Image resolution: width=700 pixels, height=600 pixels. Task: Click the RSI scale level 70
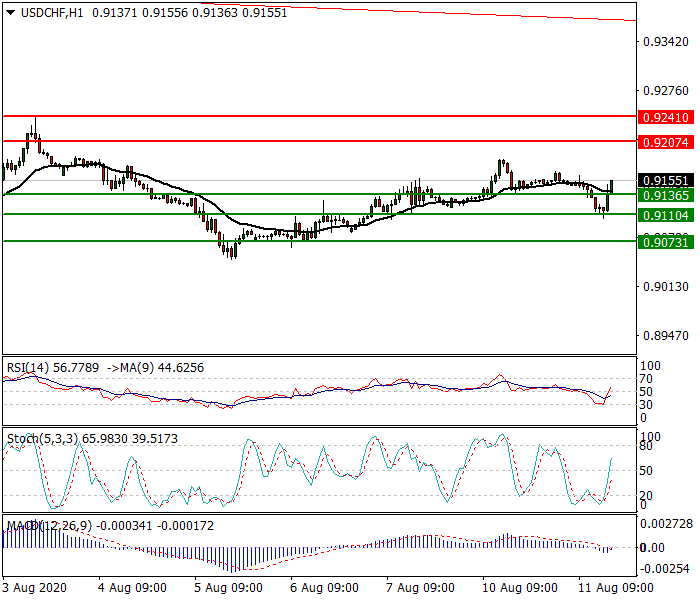pyautogui.click(x=646, y=379)
